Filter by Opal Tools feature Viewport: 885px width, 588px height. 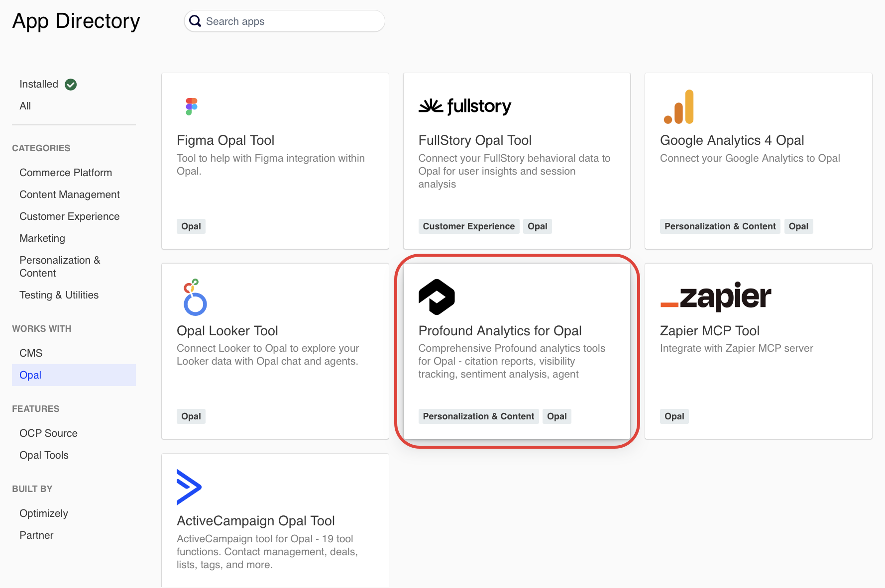click(44, 455)
